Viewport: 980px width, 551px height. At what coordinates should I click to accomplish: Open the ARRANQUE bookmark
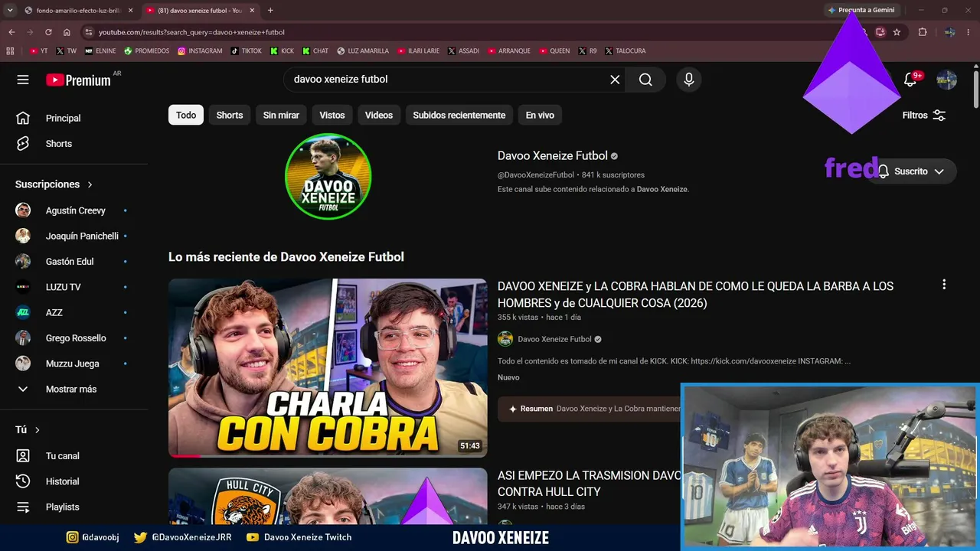(x=509, y=51)
